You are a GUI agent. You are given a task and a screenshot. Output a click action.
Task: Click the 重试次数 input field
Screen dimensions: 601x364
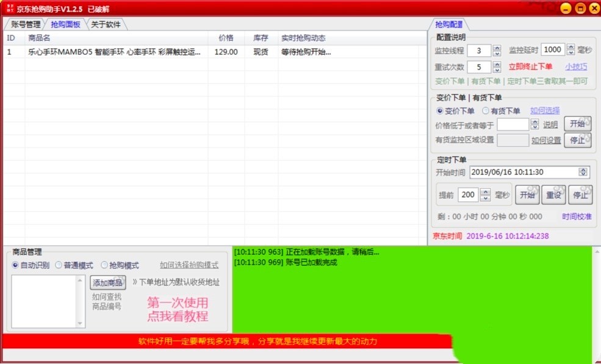[479, 67]
